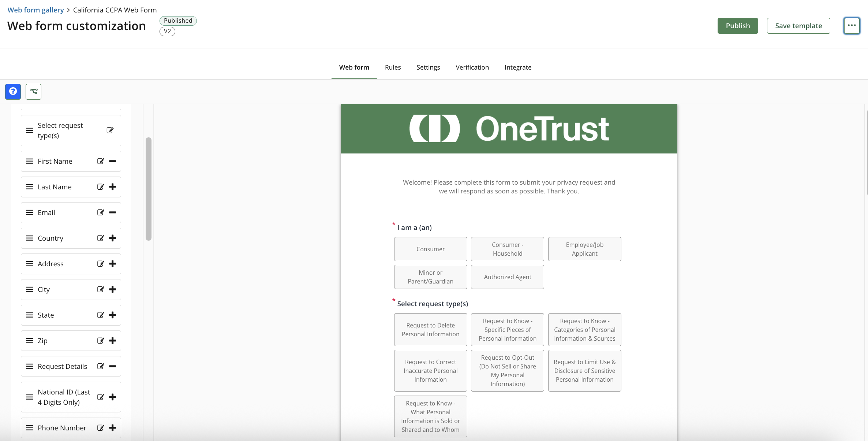Select Request to Delete Personal Information

(x=430, y=330)
